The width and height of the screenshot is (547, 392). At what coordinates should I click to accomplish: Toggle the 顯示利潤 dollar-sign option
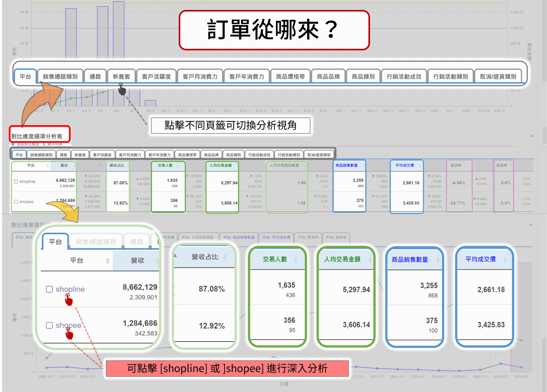[x=44, y=144]
